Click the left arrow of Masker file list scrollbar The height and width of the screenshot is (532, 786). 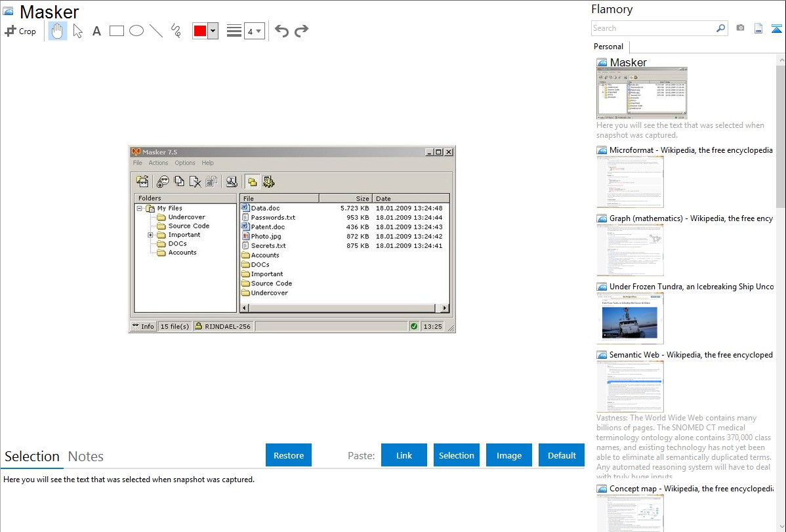coord(245,308)
